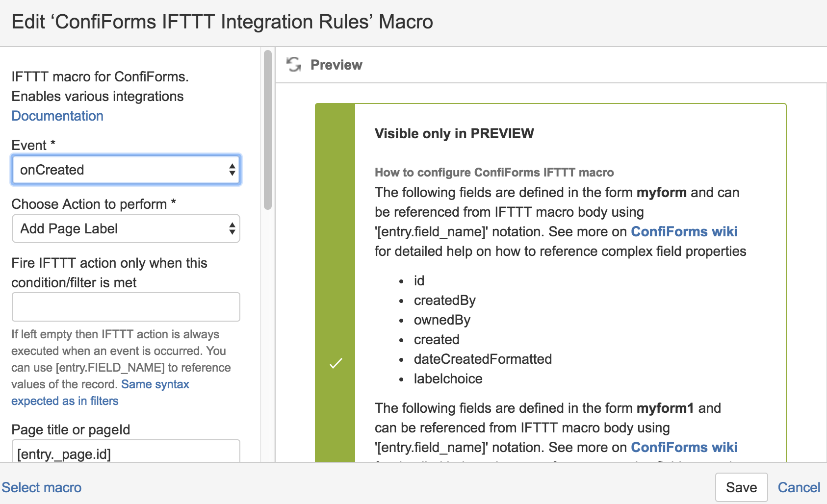Click the left panel vertical scrollbar
The image size is (827, 504).
tap(267, 130)
